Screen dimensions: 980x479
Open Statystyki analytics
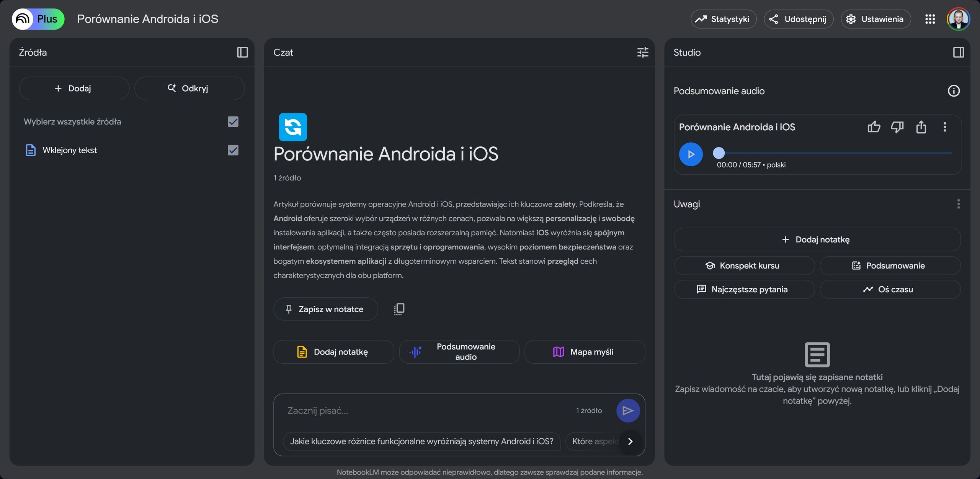click(723, 19)
